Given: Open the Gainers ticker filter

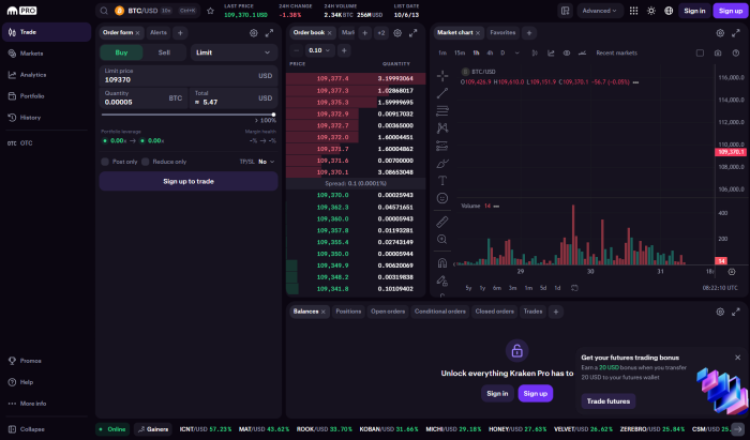Looking at the screenshot, I should 153,429.
